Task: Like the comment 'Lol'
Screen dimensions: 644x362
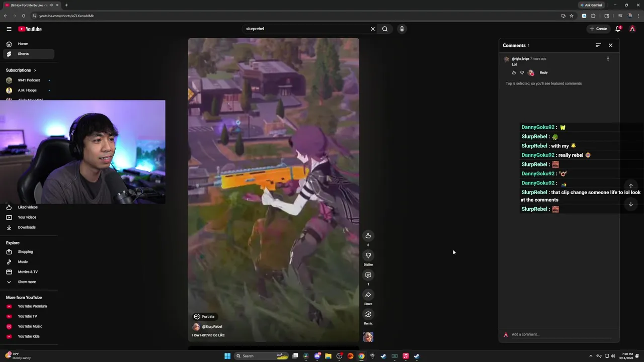Action: tap(514, 72)
